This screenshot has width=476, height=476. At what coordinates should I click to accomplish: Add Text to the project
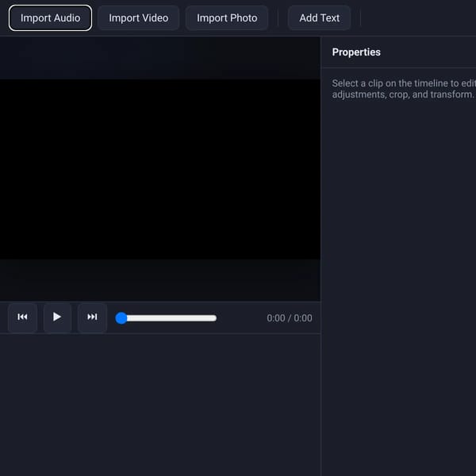click(319, 18)
